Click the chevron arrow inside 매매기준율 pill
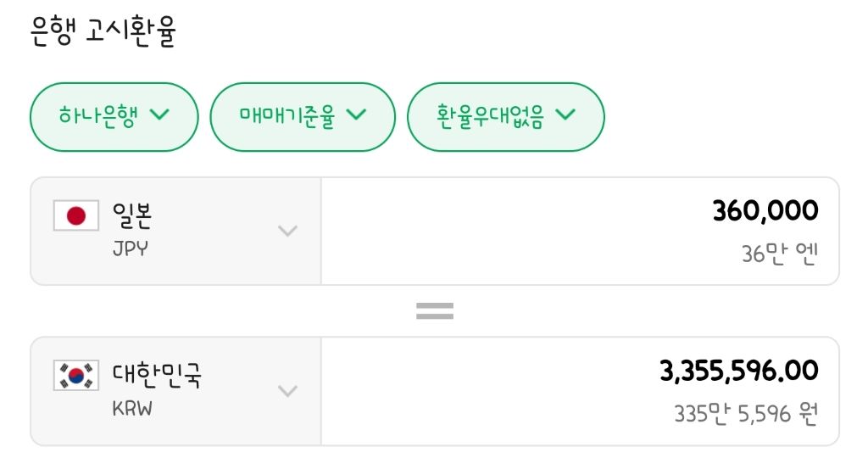The image size is (868, 458). (356, 115)
